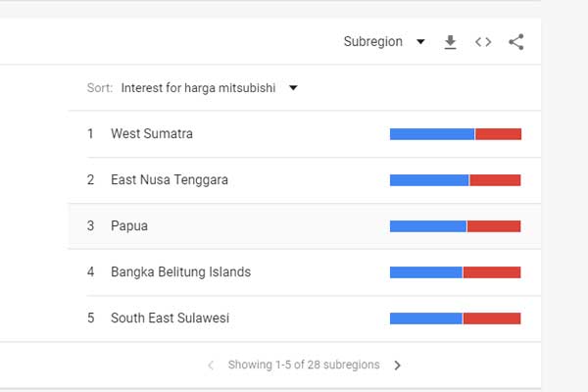Image resolution: width=588 pixels, height=392 pixels.
Task: Open the embed code icon
Action: coord(483,42)
